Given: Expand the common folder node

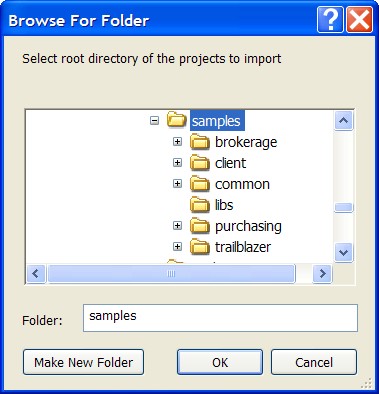Looking at the screenshot, I should click(x=177, y=184).
